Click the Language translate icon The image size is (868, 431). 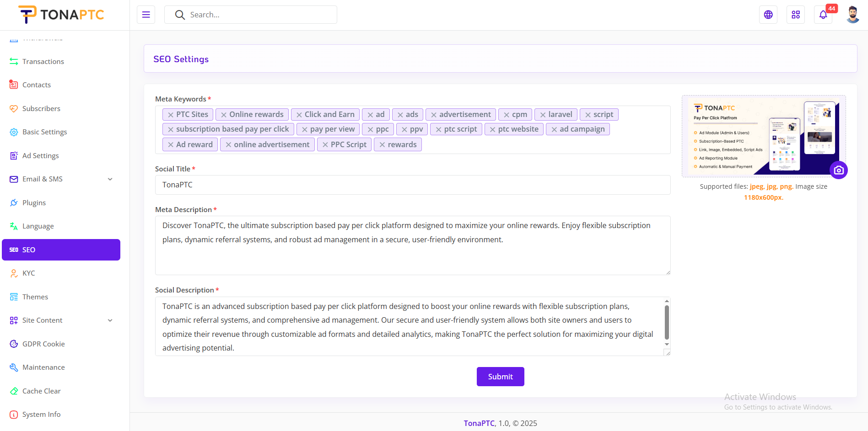pos(14,226)
